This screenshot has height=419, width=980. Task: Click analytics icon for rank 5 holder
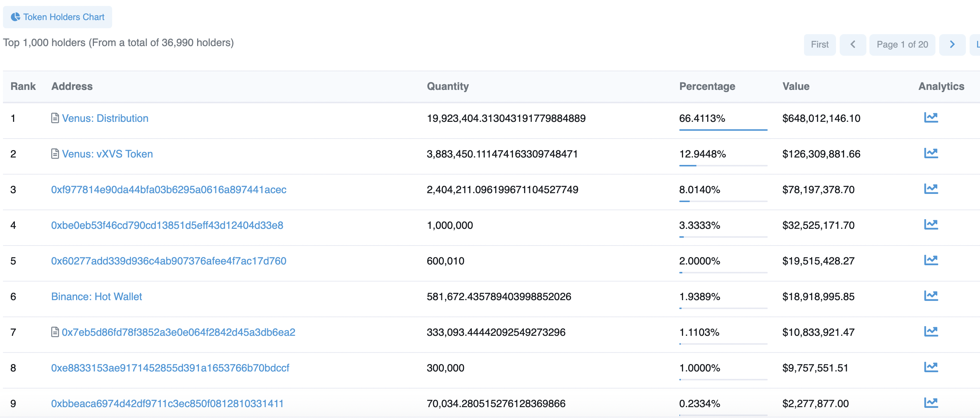click(x=931, y=260)
